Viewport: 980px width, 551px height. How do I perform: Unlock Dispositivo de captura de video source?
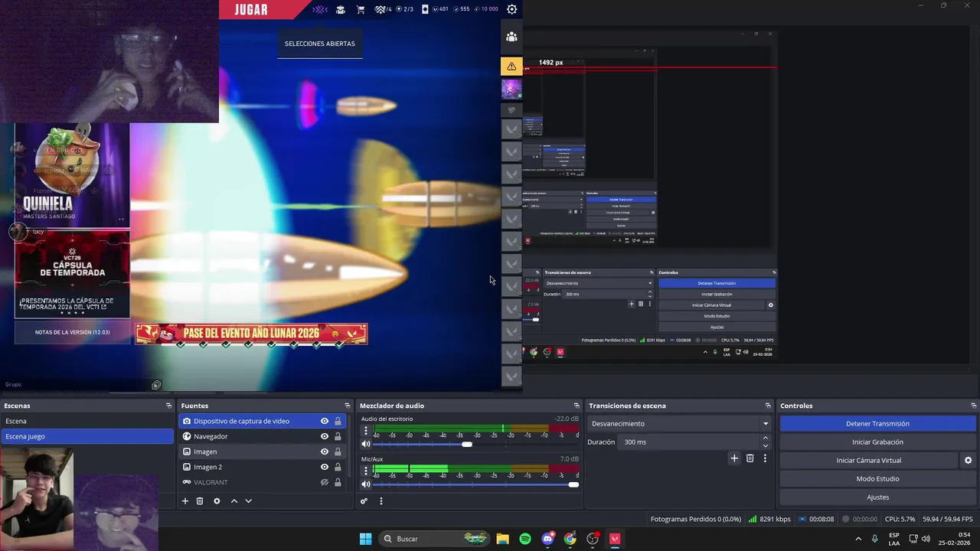point(338,421)
